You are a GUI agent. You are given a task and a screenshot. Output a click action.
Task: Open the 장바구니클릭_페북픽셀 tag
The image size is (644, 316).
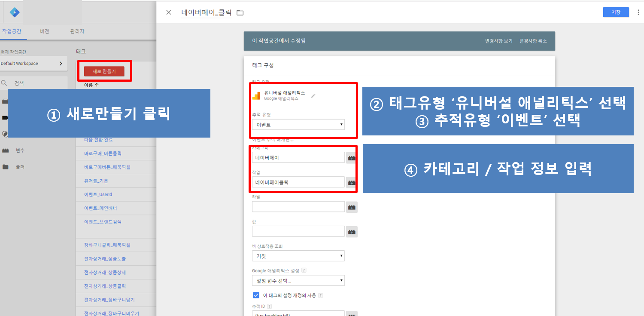(x=107, y=245)
